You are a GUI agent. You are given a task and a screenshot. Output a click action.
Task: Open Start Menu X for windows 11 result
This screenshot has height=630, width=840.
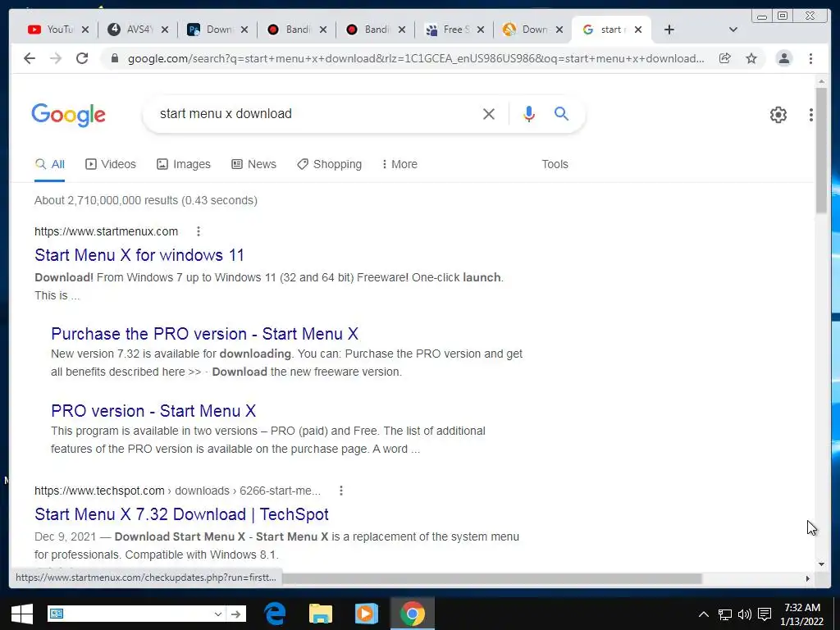(139, 255)
